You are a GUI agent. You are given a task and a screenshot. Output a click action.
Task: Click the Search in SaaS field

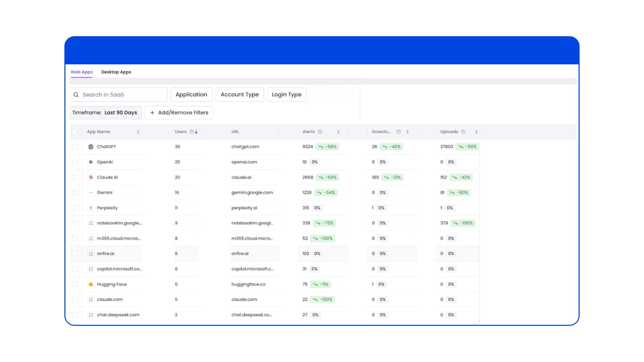tap(118, 95)
